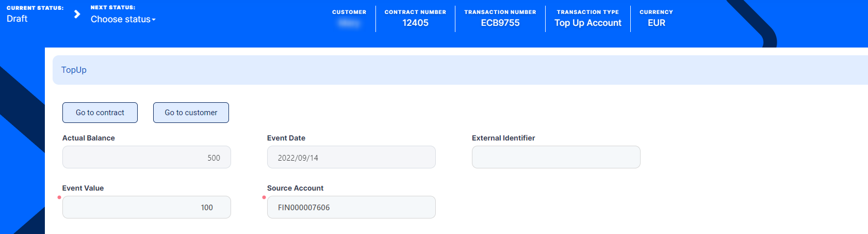
Task: Click the Source Account field
Action: coord(351,208)
